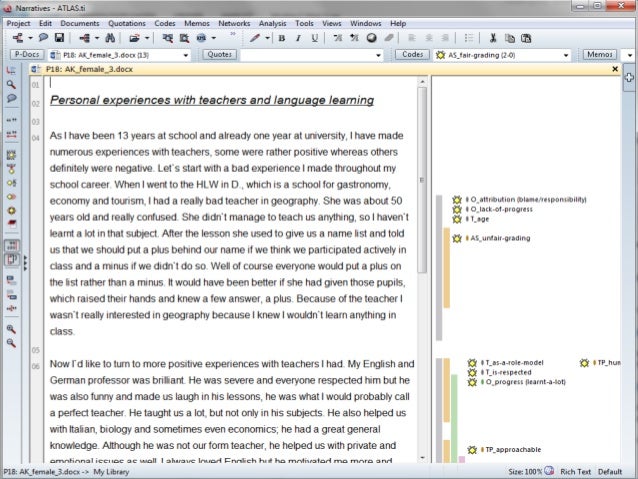This screenshot has height=479, width=638.
Task: Click the Codes manager button
Action: tap(412, 55)
